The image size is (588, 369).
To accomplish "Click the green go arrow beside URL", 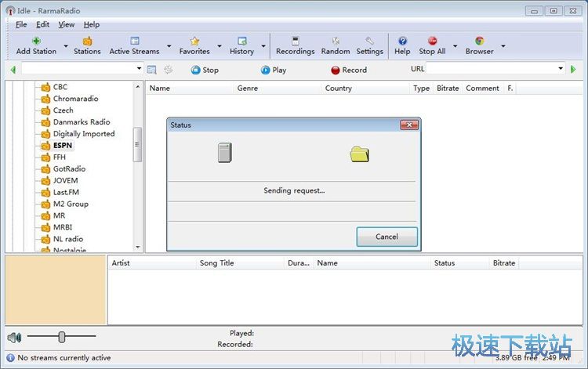I will [573, 69].
